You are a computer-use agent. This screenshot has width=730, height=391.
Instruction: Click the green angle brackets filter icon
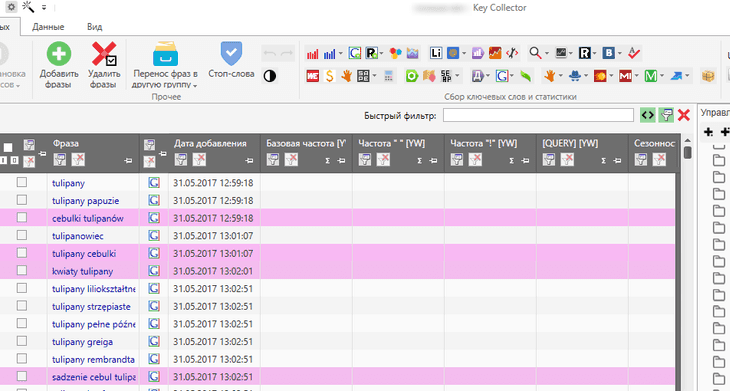coord(648,115)
